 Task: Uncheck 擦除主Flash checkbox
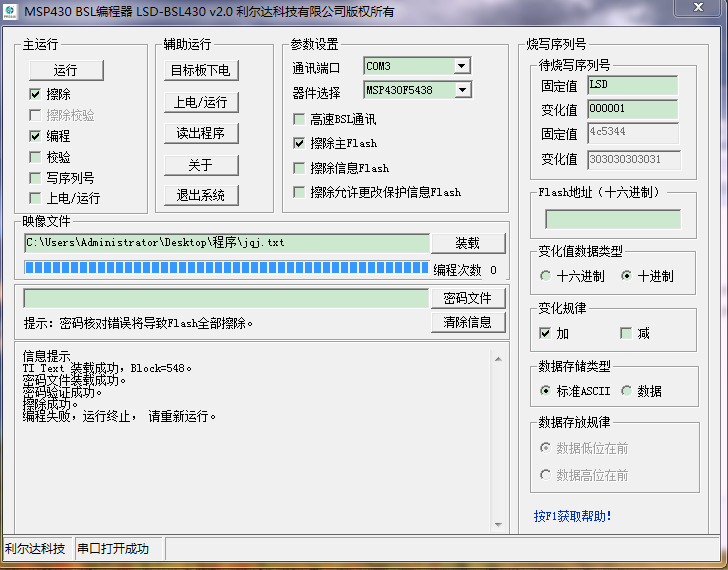coord(299,143)
